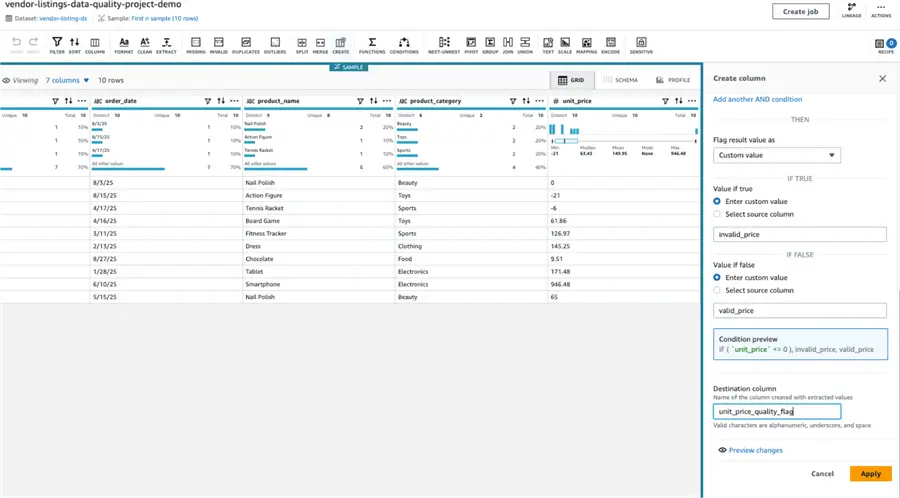
Task: Select source column option under Value if true
Action: click(x=717, y=214)
